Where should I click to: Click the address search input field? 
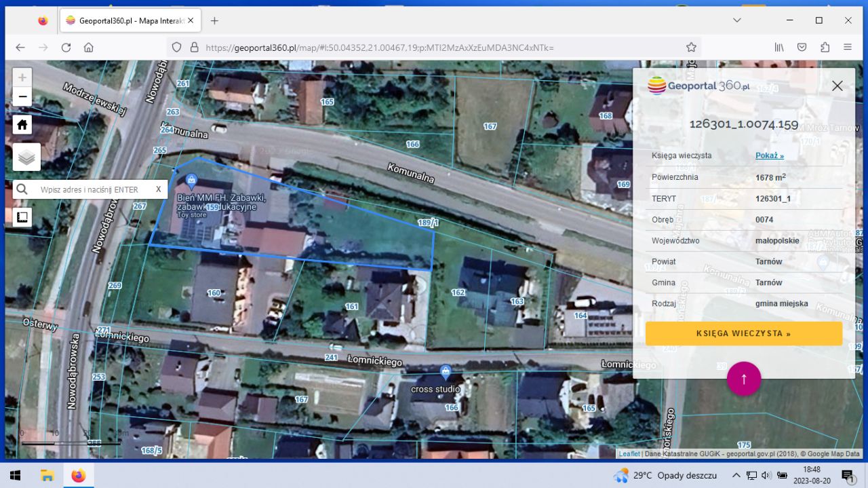click(92, 190)
